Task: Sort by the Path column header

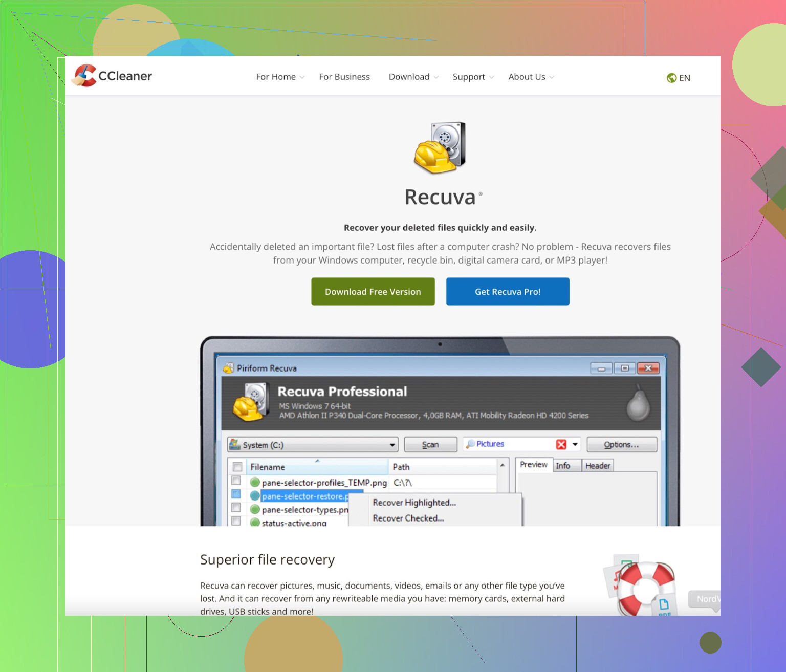Action: tap(443, 467)
